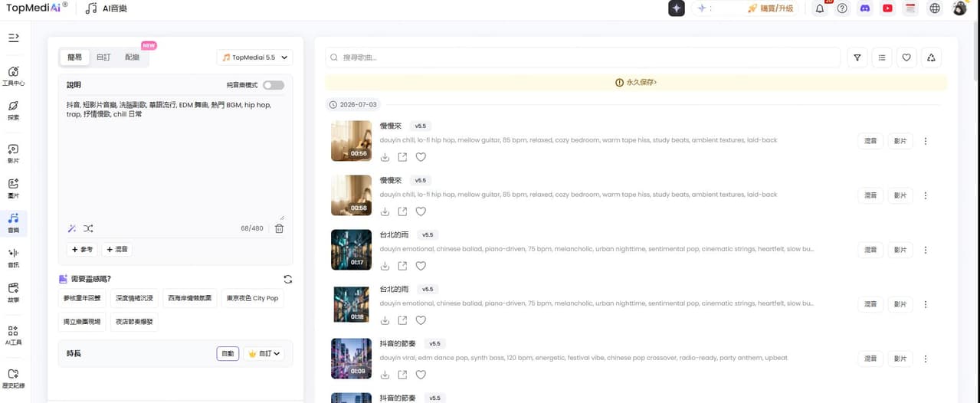Click the filter funnel icon

pyautogui.click(x=857, y=57)
